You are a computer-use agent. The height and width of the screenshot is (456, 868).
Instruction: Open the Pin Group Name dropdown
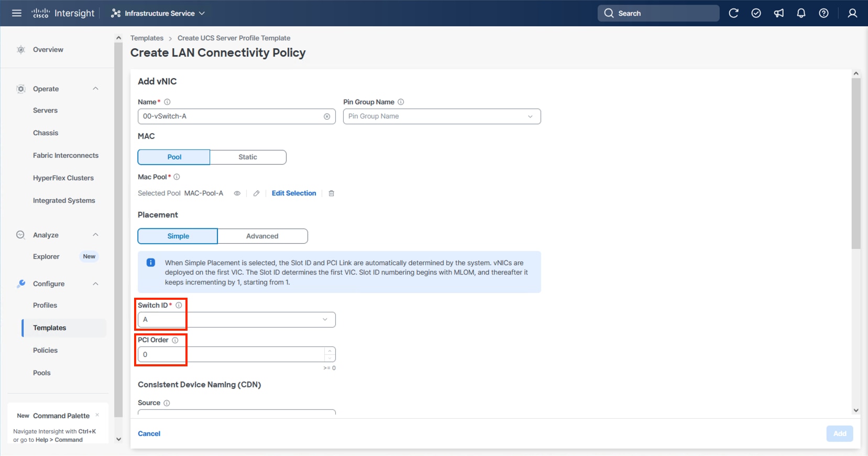click(442, 116)
